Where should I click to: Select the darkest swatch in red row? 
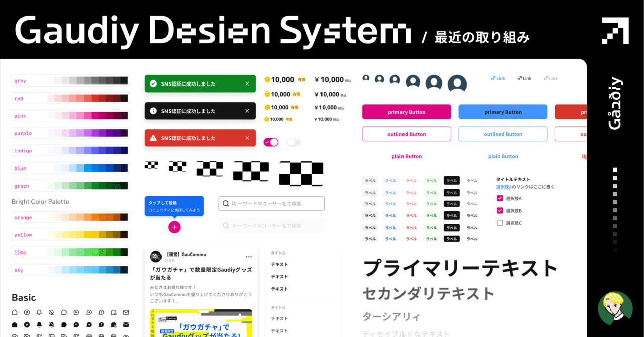(124, 98)
